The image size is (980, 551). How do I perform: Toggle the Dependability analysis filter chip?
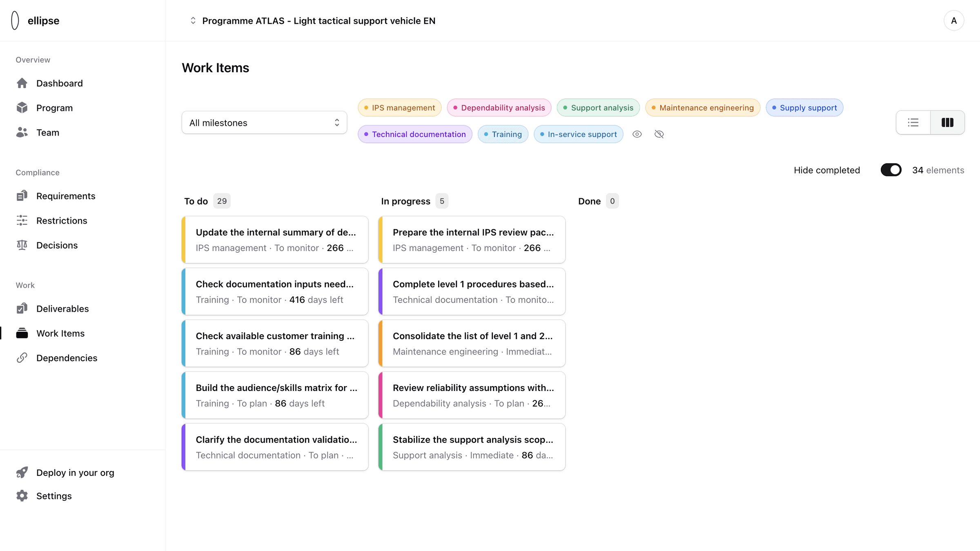tap(499, 108)
